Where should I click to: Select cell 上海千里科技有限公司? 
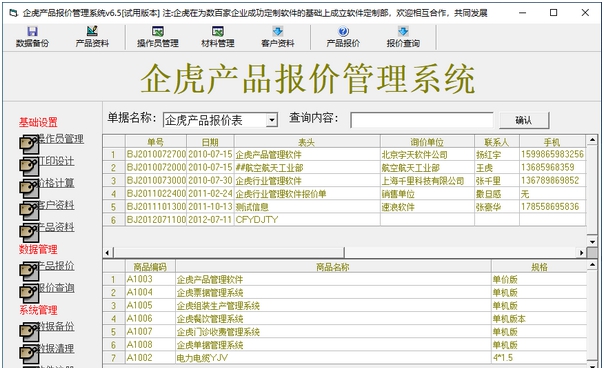(427, 181)
